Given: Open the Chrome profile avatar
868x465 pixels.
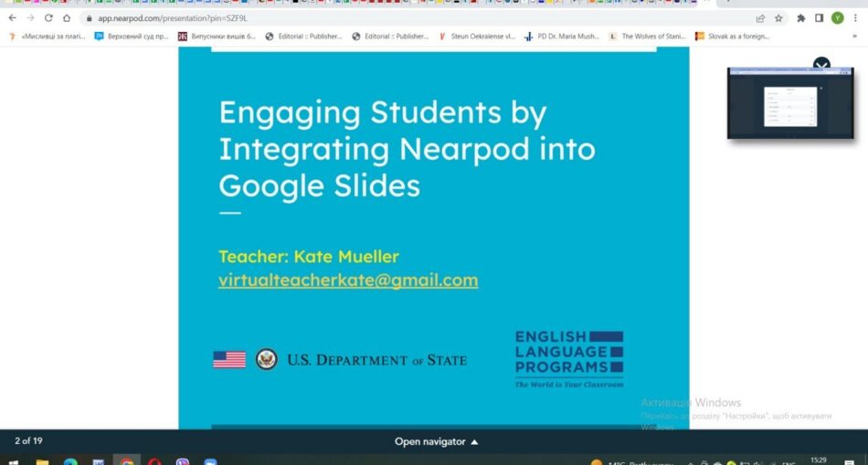Looking at the screenshot, I should tap(837, 17).
